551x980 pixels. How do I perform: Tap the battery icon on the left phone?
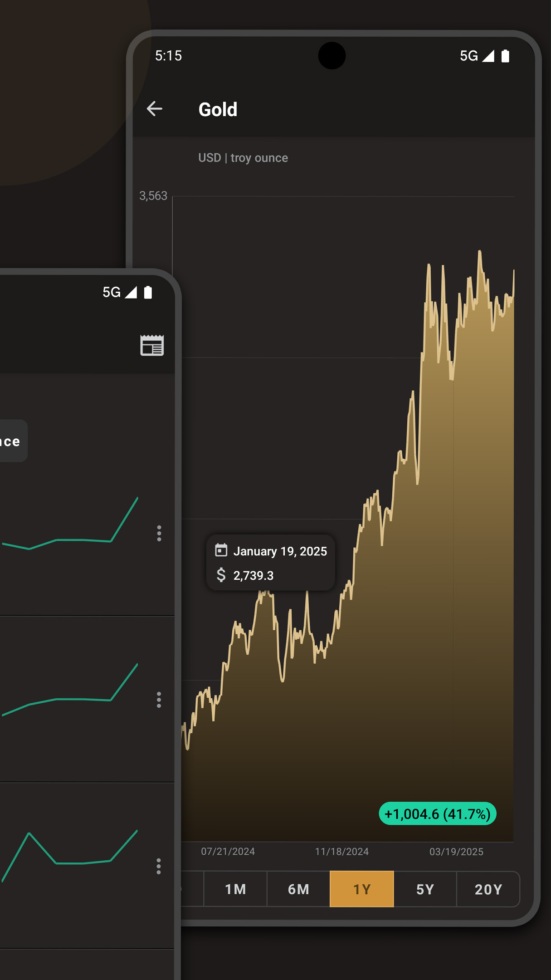point(148,292)
